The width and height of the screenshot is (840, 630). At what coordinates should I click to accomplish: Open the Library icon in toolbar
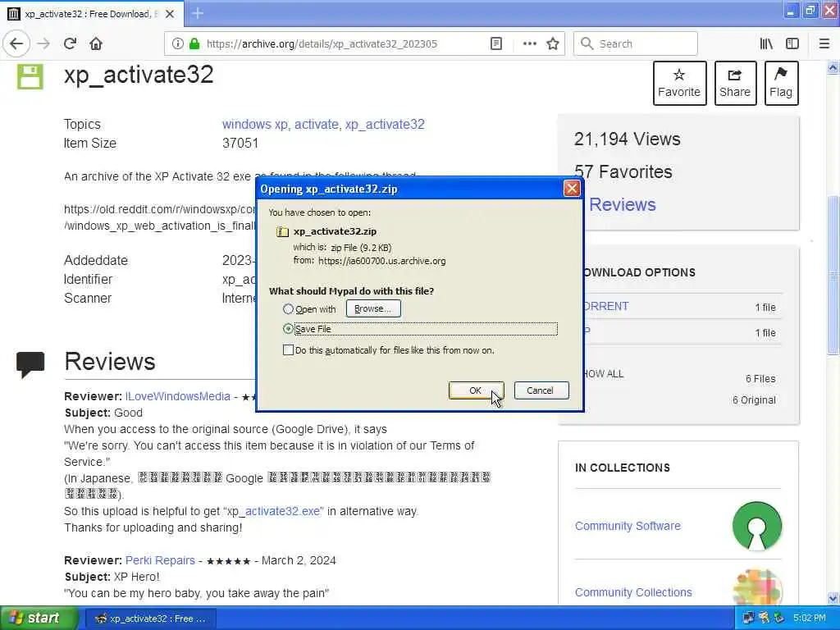(x=767, y=43)
